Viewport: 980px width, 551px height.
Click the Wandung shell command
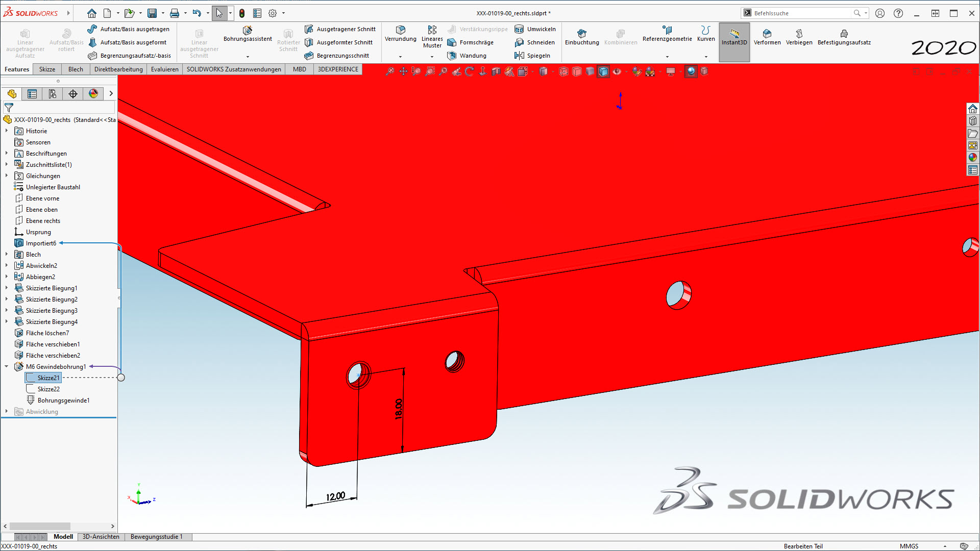pyautogui.click(x=467, y=56)
